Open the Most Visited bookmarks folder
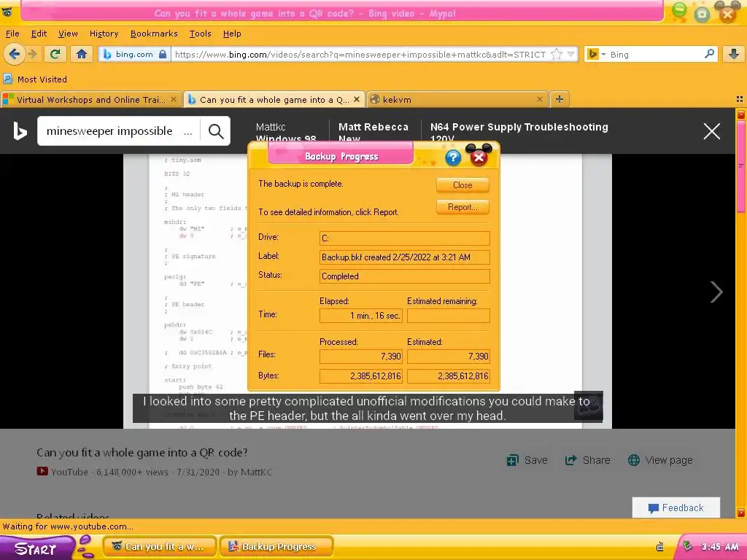This screenshot has width=747, height=560. [x=35, y=79]
